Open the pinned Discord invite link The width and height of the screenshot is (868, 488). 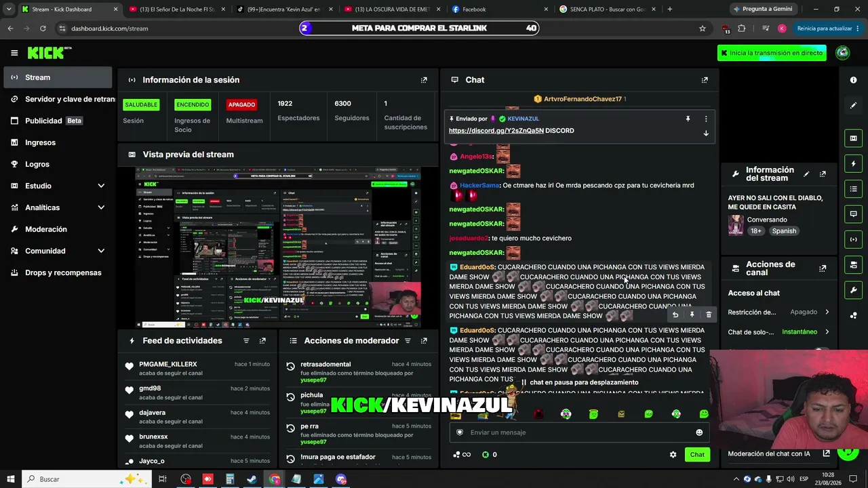pos(496,131)
